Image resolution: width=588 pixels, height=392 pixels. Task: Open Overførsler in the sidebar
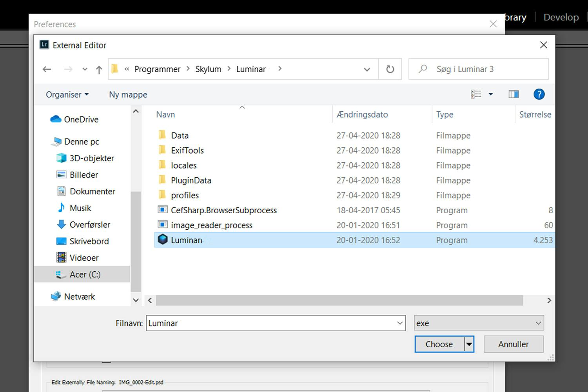[83, 225]
